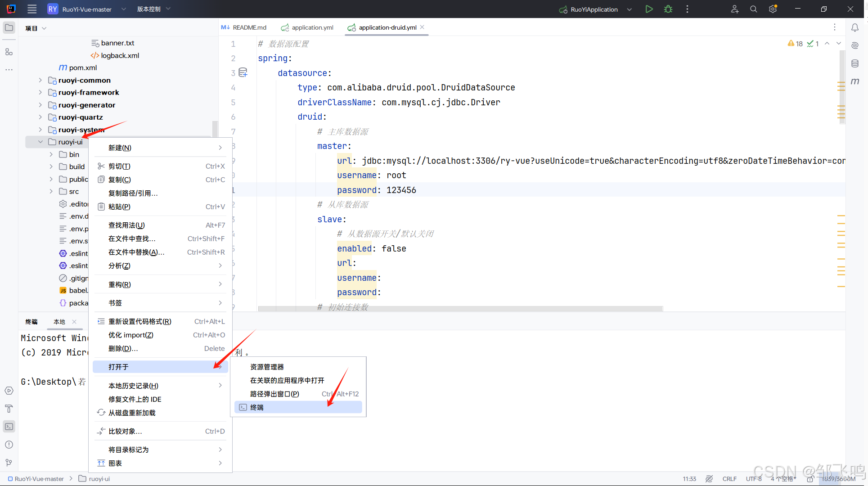The image size is (868, 486).
Task: Expand the ruoyi-framework module
Action: click(40, 92)
